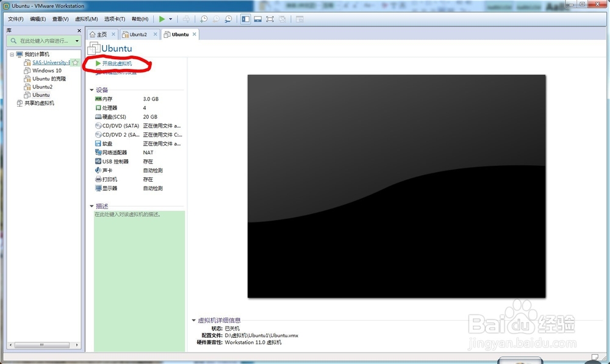This screenshot has width=610, height=364.
Task: Select Ubuntu 的克隆 in library tree
Action: (x=49, y=79)
